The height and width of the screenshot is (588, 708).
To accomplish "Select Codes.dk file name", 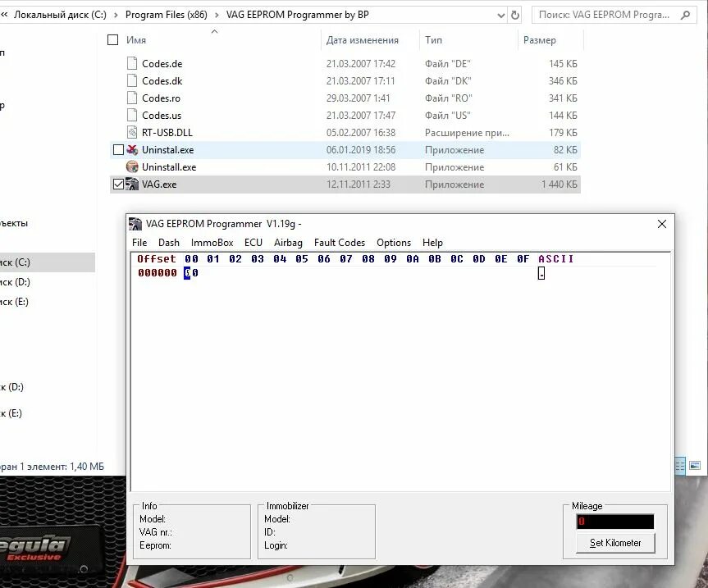I will click(162, 80).
